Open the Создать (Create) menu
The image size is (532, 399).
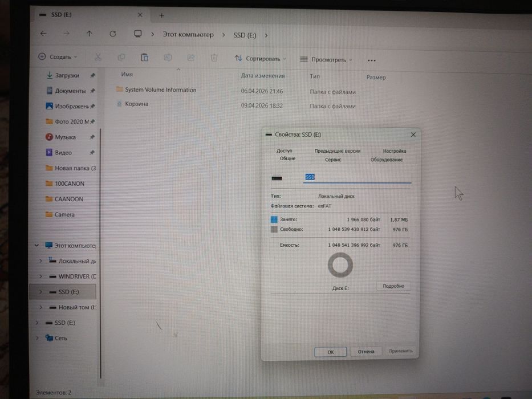point(58,56)
